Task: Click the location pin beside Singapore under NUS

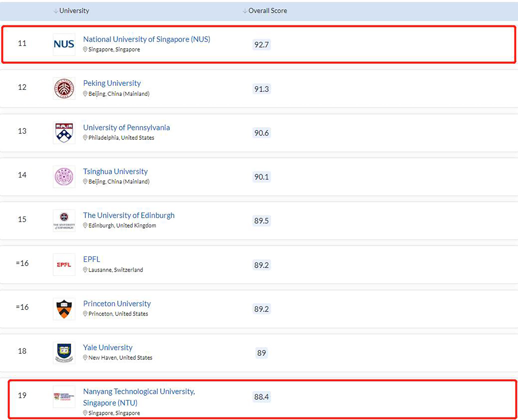Action: click(85, 49)
